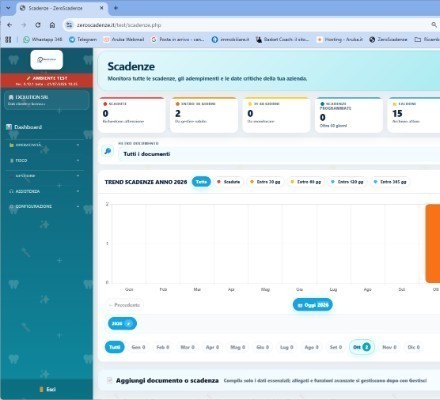Open the Telegram bookmark
The image size is (440, 400).
[83, 39]
